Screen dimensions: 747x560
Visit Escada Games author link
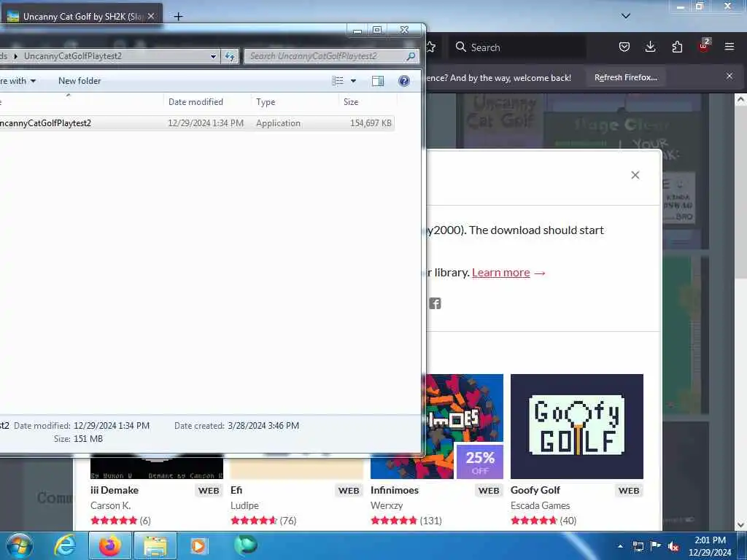(x=541, y=505)
